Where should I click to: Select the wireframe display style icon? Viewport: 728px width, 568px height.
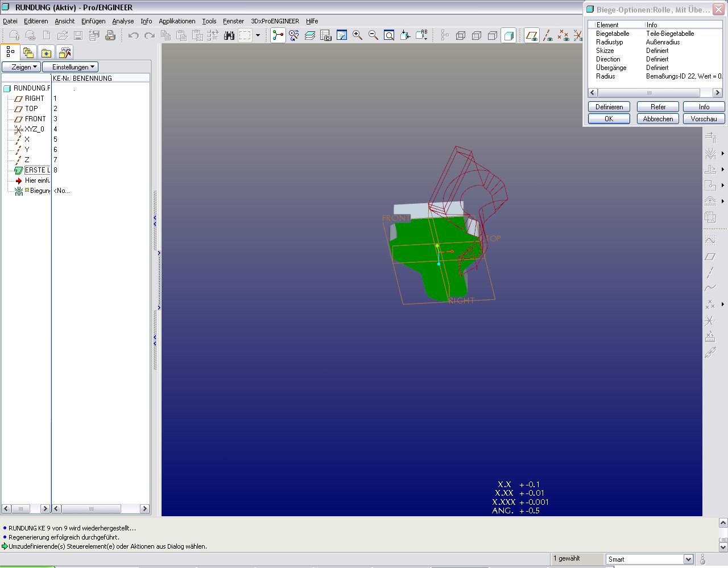(461, 35)
